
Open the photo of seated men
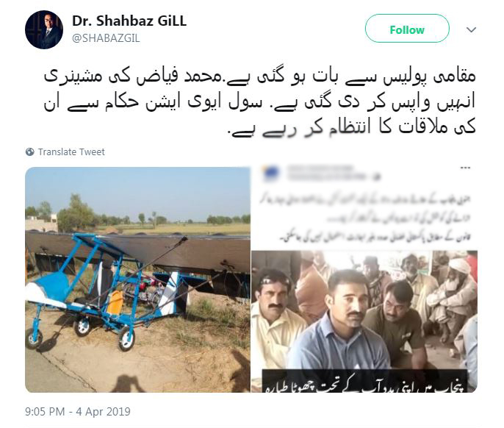click(x=364, y=321)
